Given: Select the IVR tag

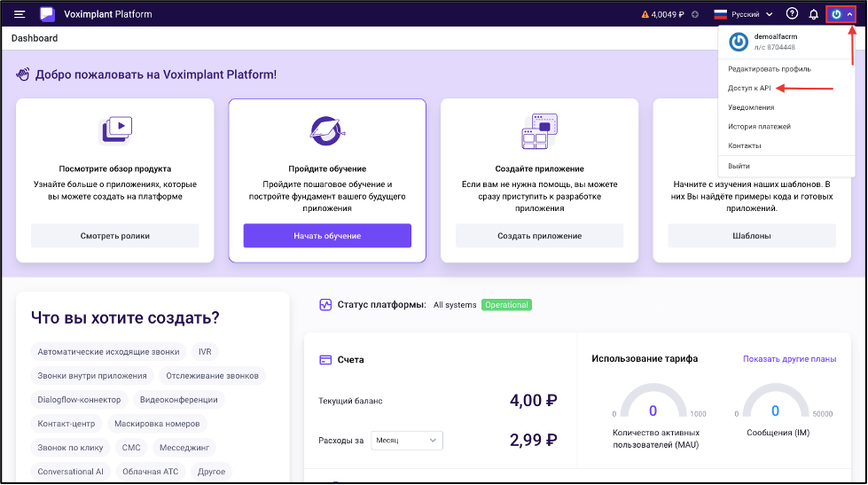Looking at the screenshot, I should coord(205,352).
